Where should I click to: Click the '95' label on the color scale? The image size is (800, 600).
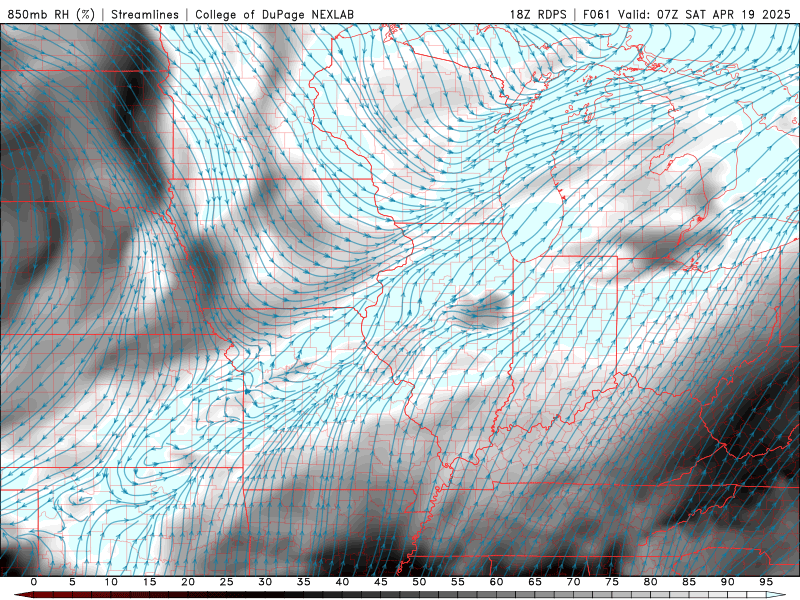[x=766, y=582]
